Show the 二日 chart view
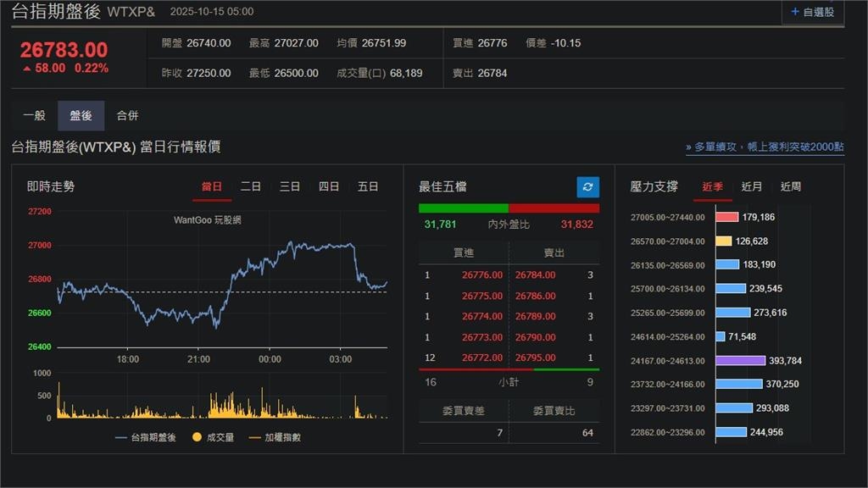Viewport: 868px width, 488px height. (x=250, y=186)
